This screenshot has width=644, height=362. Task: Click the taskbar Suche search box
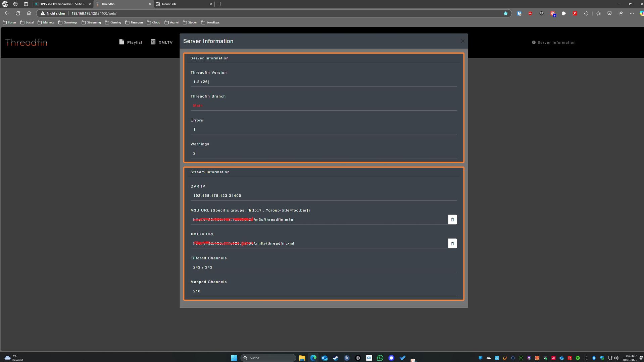click(x=268, y=358)
